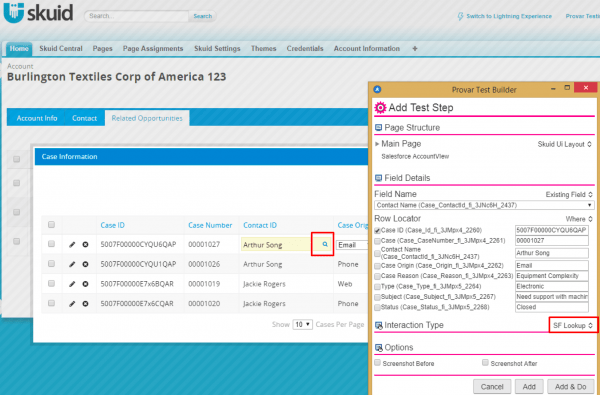Click in the top Search input field
Screen dimensions: 600x395
click(137, 16)
